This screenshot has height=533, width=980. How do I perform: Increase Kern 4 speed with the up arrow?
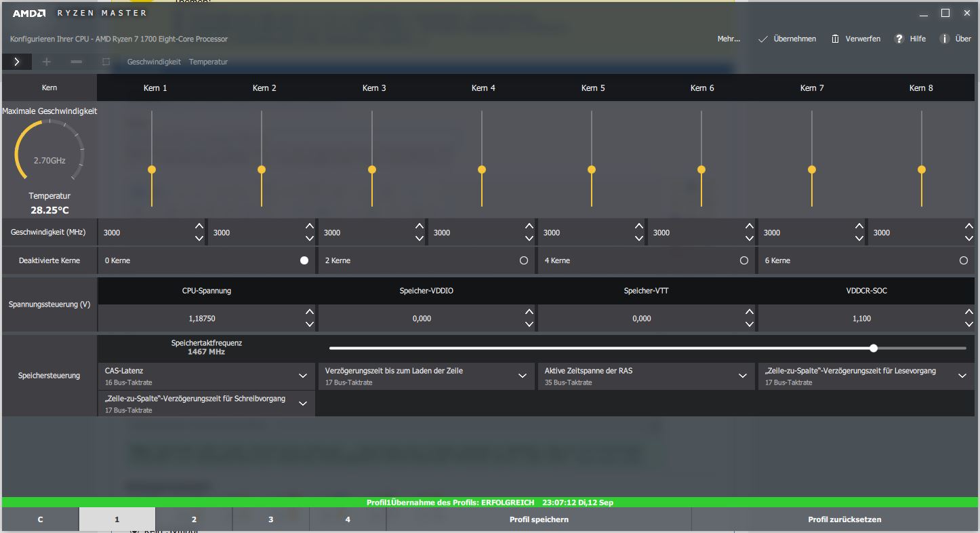coord(529,226)
